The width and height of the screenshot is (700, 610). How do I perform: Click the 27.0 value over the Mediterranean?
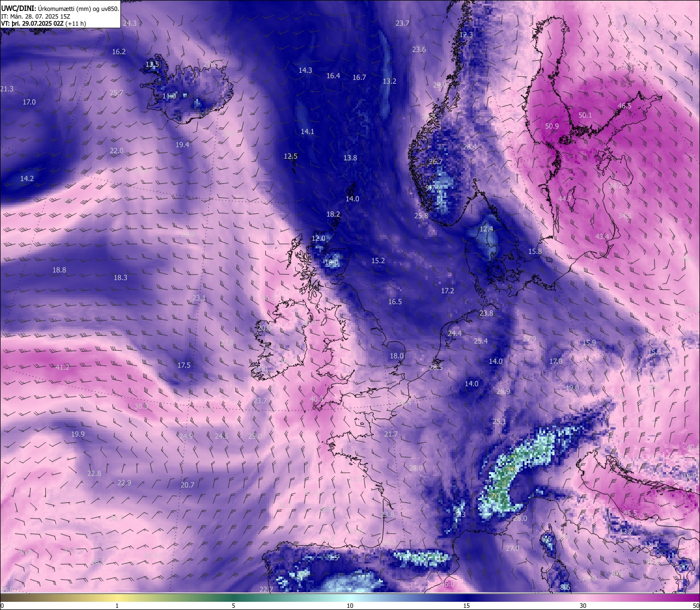[x=512, y=549]
